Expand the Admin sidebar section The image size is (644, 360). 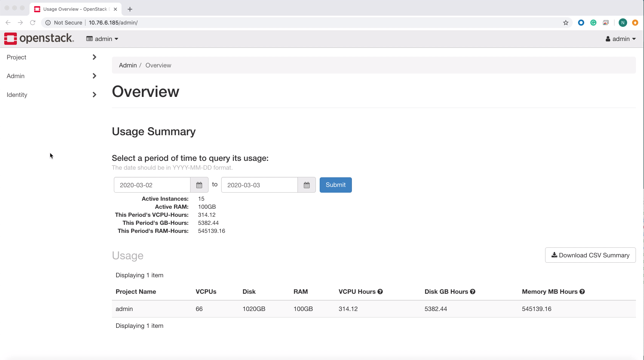pyautogui.click(x=51, y=76)
